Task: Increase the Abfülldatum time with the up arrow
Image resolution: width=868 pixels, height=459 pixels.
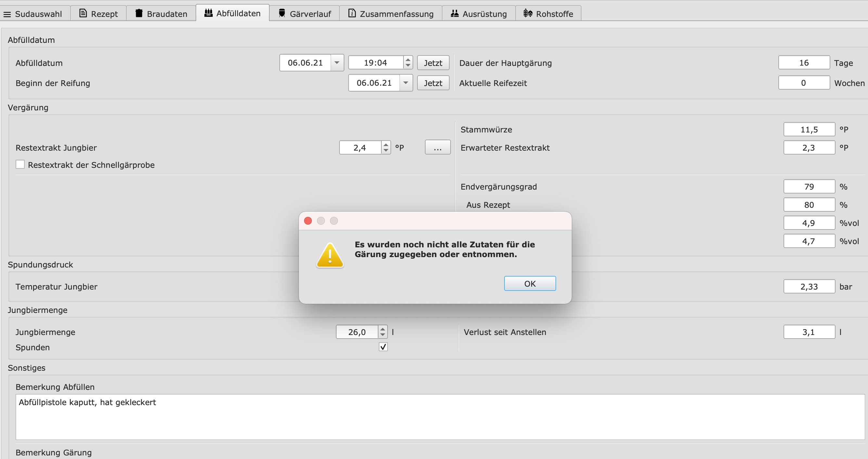Action: tap(408, 60)
